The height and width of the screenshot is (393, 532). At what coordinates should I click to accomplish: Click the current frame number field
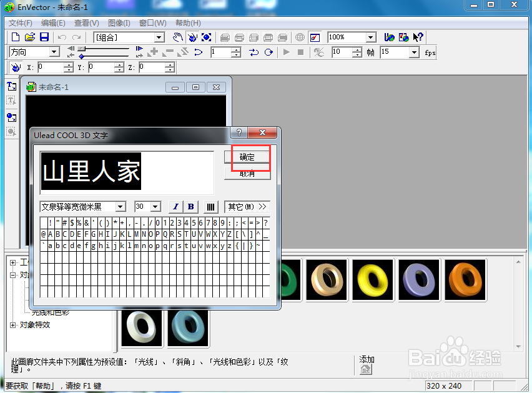pos(221,52)
